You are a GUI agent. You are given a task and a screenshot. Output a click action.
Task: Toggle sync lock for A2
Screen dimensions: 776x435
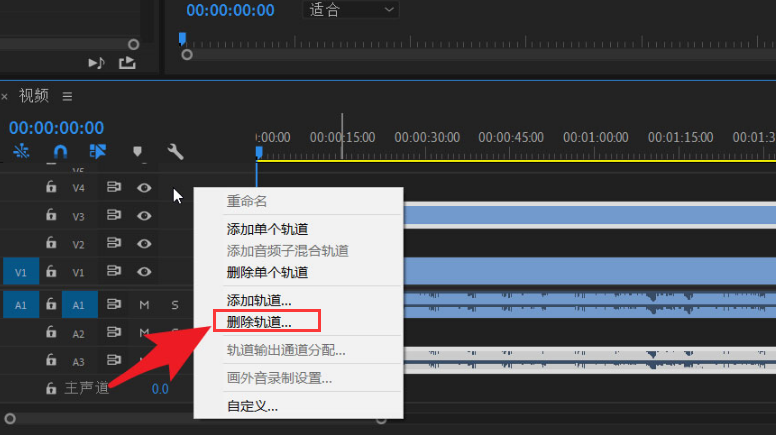click(x=114, y=332)
